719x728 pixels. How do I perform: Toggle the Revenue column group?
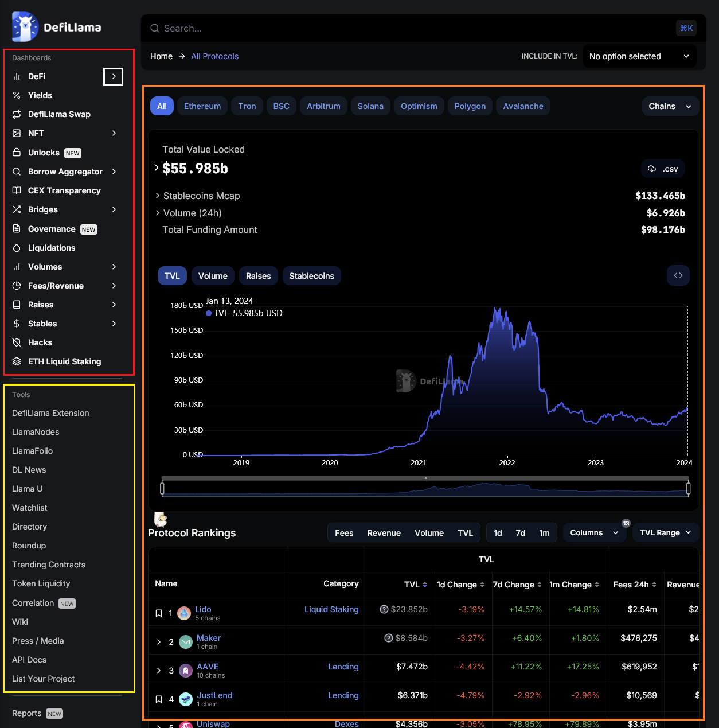pyautogui.click(x=384, y=533)
